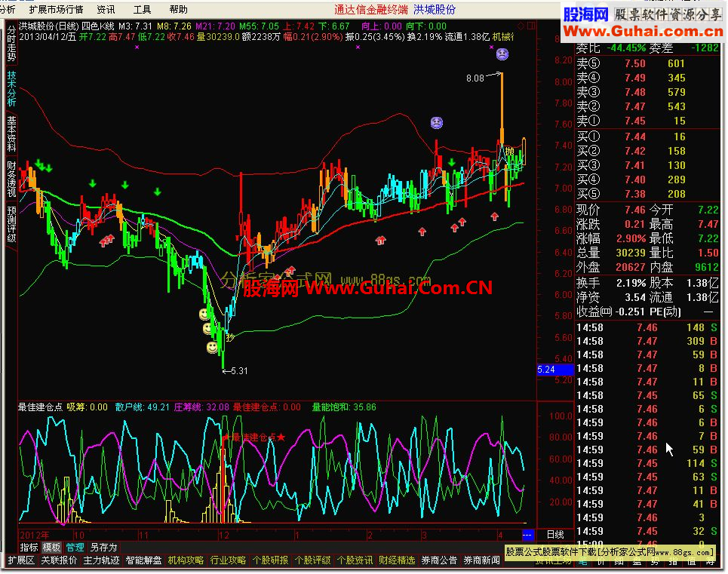728x574 pixels.
Task: Click sad face marker near the 7.60 level
Action: coord(437,122)
